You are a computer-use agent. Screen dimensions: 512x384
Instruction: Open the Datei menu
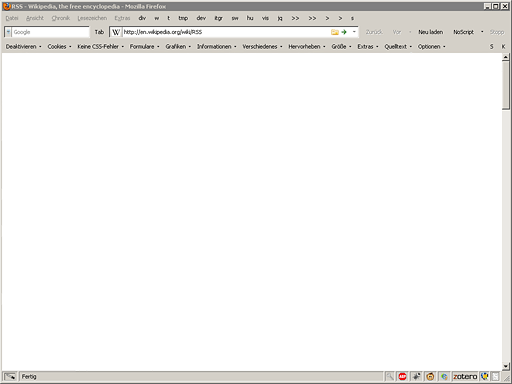[x=12, y=18]
